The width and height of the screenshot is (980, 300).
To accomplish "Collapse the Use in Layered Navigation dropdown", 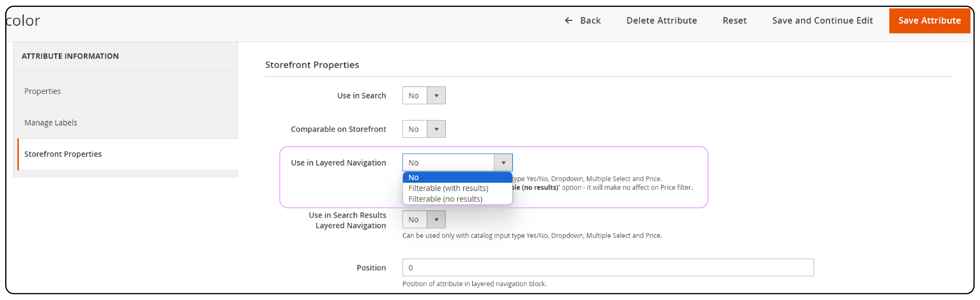I will (457, 163).
